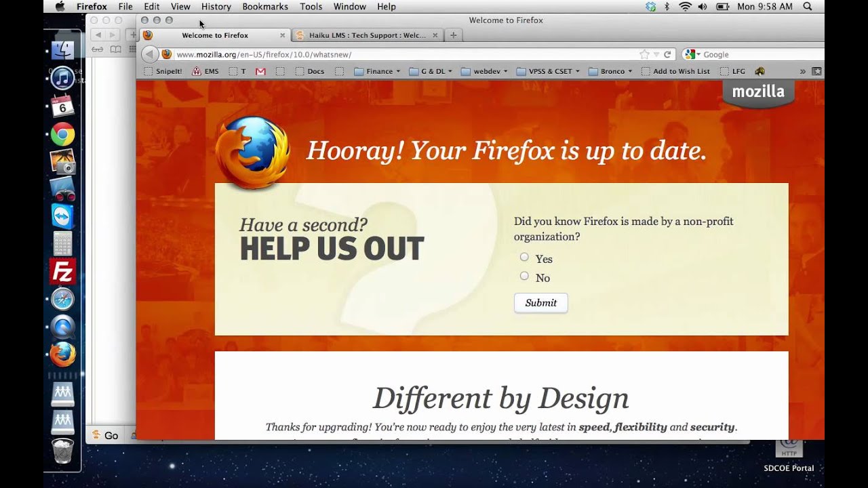This screenshot has width=868, height=488.
Task: Expand the Finance bookmarks folder
Action: point(377,71)
